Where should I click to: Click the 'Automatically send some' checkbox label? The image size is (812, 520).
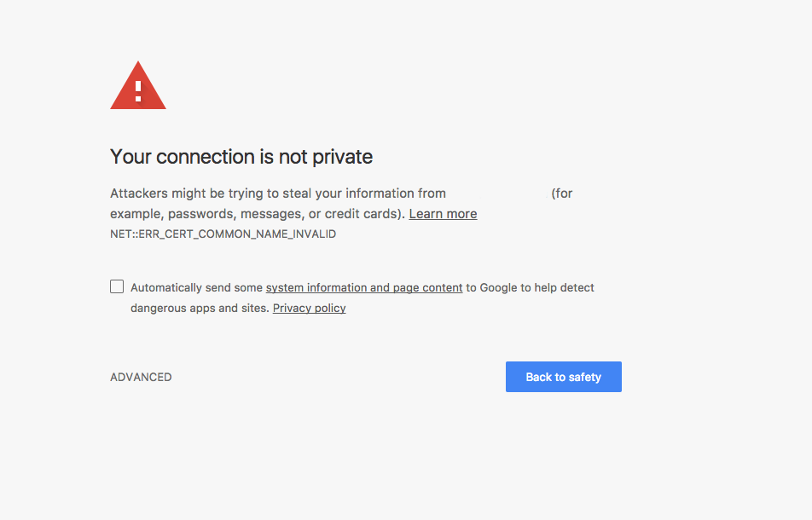(197, 287)
